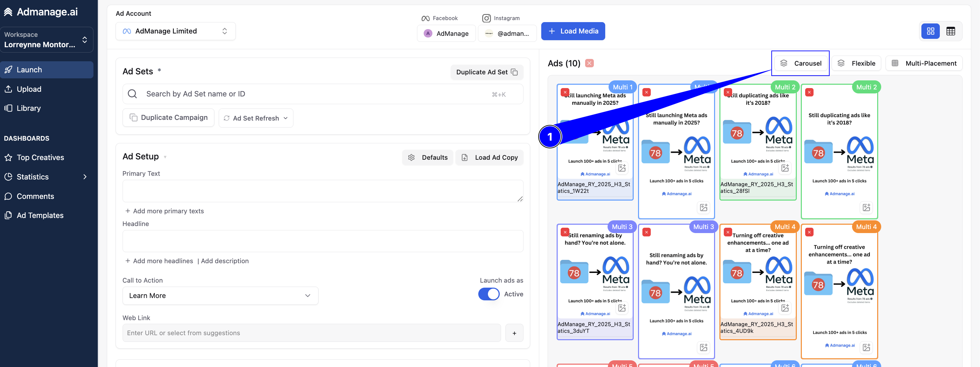Expand the Ad Set Refresh dropdown

tap(256, 118)
